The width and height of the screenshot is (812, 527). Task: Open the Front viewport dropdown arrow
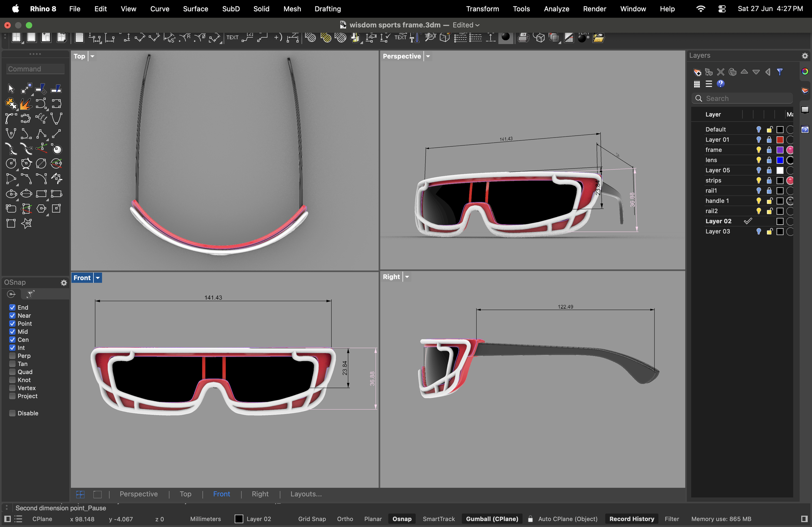click(x=97, y=278)
